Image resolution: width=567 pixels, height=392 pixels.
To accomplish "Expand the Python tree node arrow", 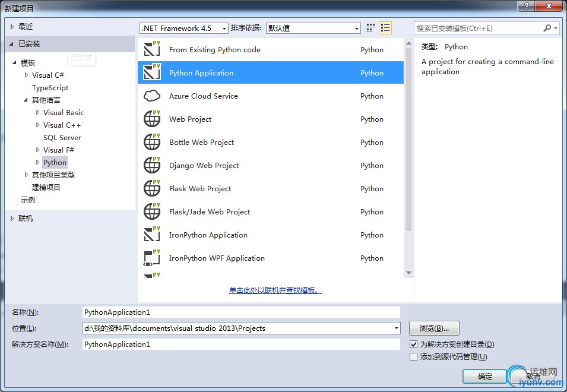I will click(37, 162).
